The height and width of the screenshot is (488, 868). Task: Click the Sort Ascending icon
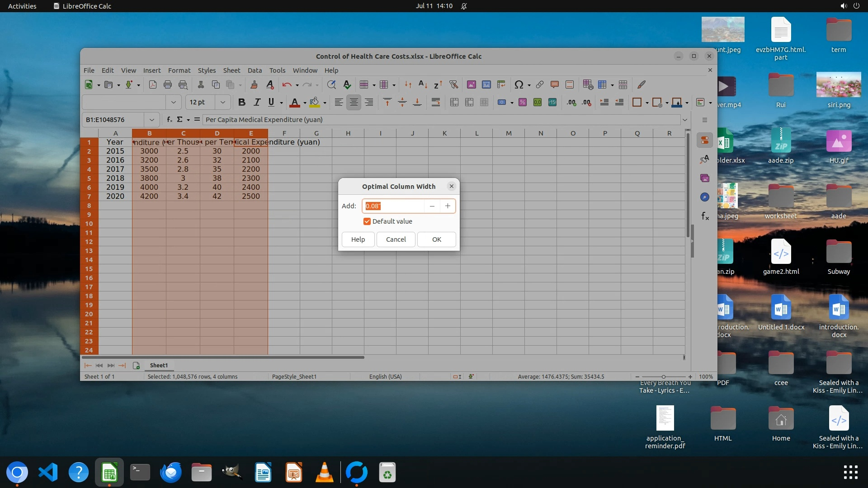pos(423,84)
